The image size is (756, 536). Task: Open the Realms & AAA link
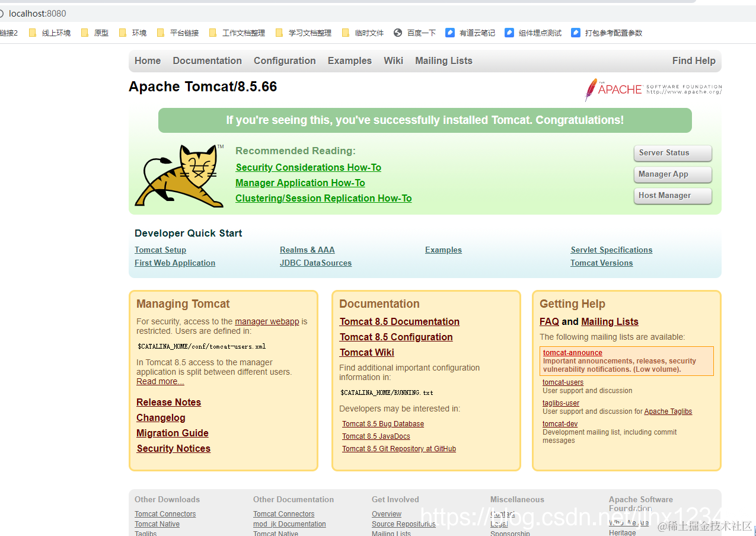[x=307, y=250]
